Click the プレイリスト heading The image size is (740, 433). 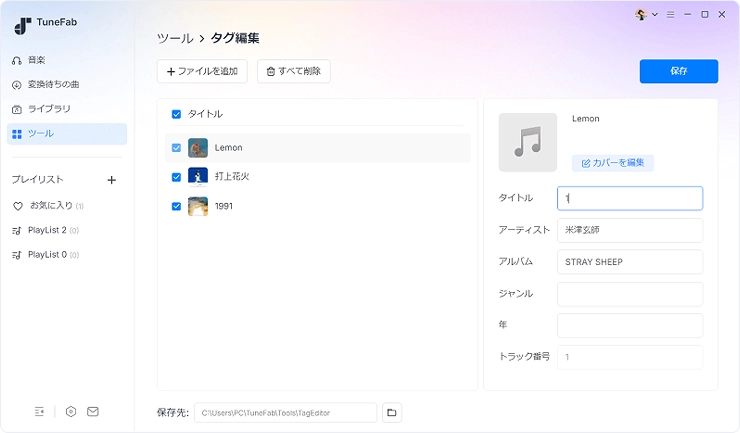[37, 180]
